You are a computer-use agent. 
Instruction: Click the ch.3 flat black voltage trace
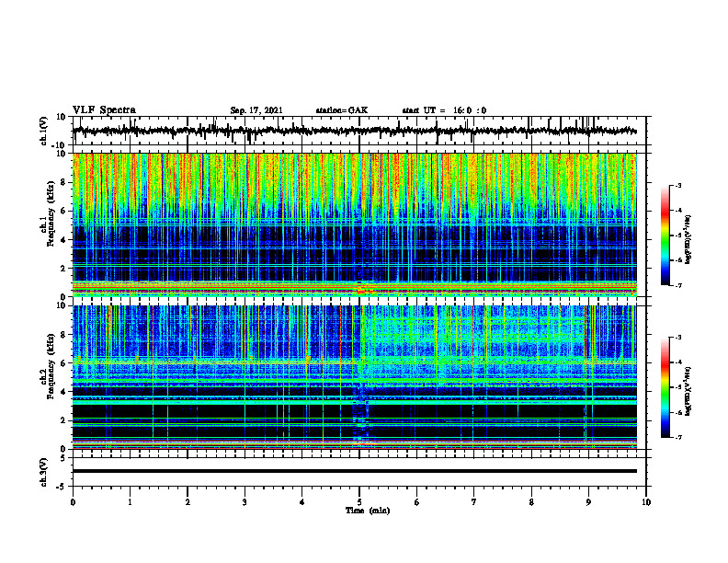355,471
